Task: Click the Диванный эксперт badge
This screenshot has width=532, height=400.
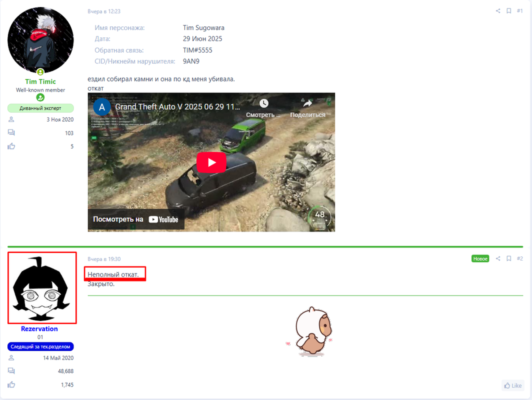Action: (x=40, y=108)
